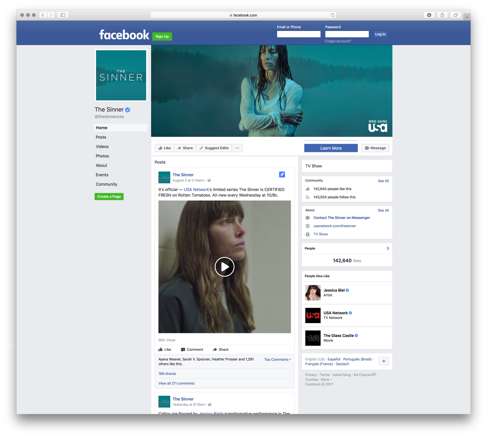The width and height of the screenshot is (487, 448).
Task: Click See All in Community box
Action: coord(383,181)
